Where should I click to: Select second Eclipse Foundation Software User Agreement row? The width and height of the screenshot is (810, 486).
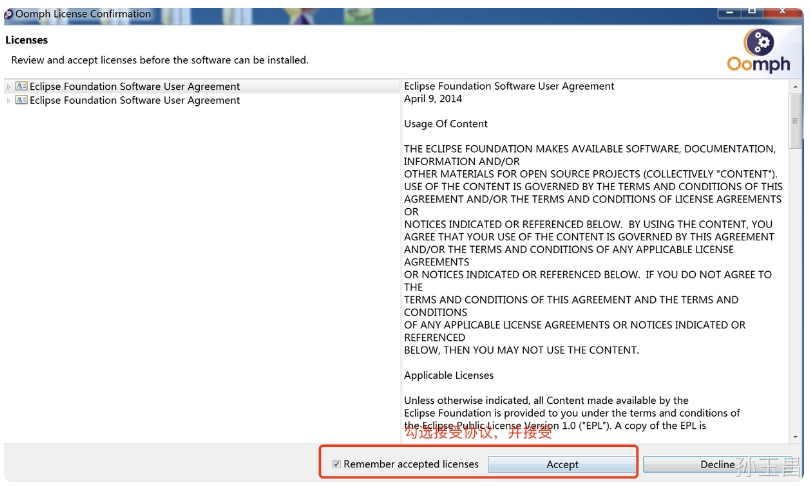[x=201, y=100]
